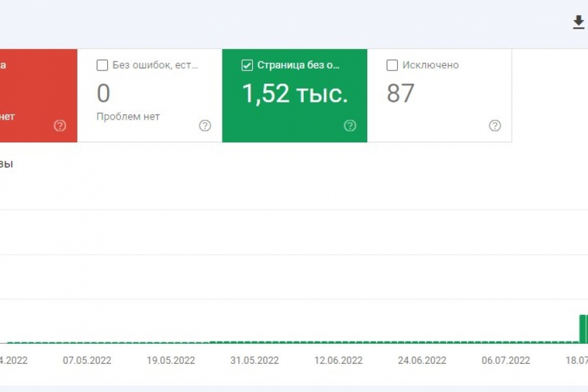Select the green '1,52 тыс.' card

(295, 95)
